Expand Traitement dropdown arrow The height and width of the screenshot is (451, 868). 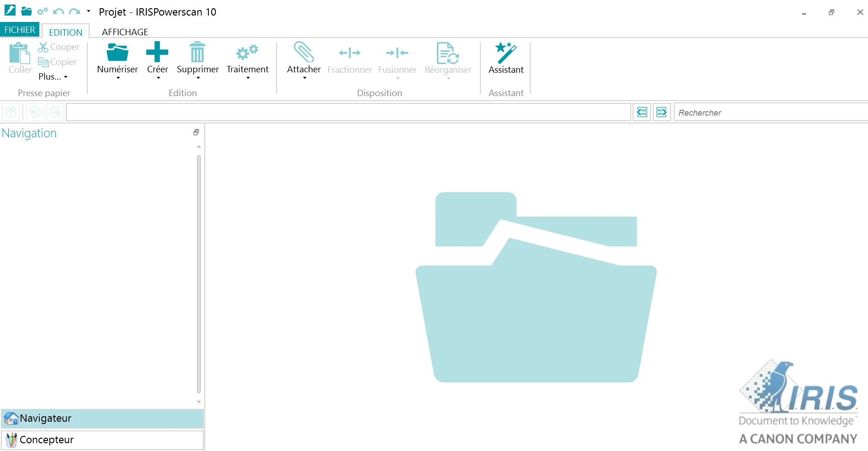(248, 78)
